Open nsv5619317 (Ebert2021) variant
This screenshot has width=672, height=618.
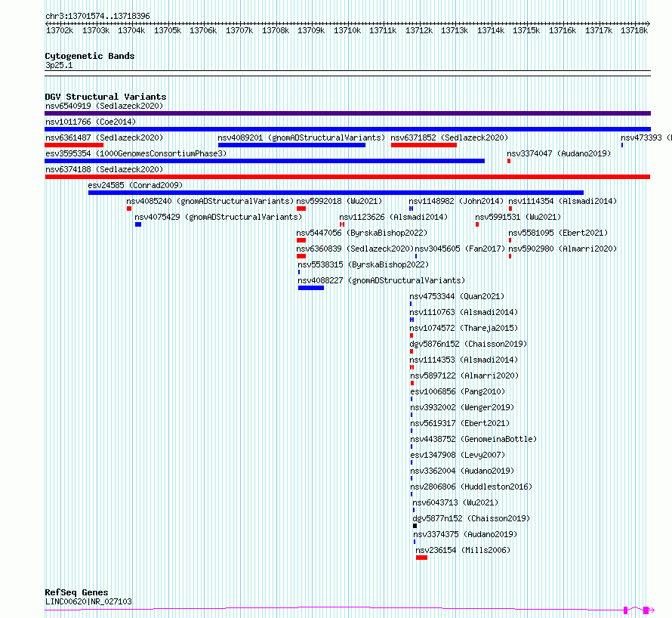460,423
